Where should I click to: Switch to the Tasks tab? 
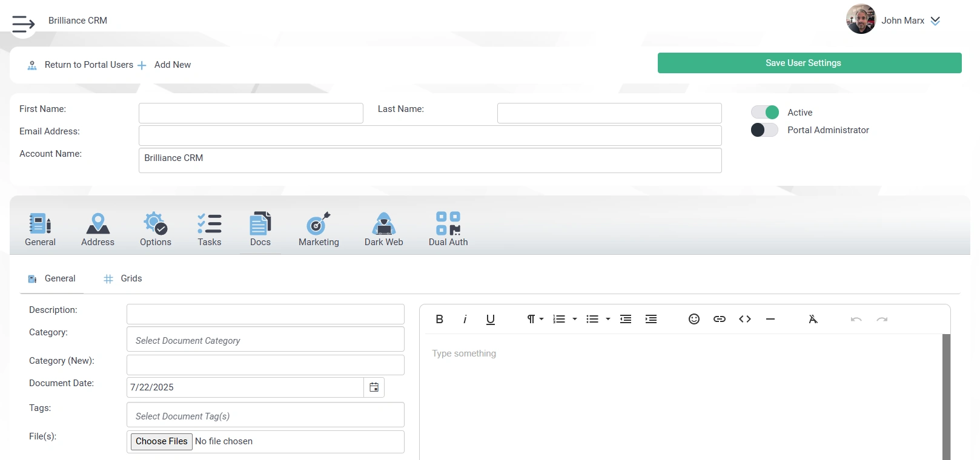[210, 230]
